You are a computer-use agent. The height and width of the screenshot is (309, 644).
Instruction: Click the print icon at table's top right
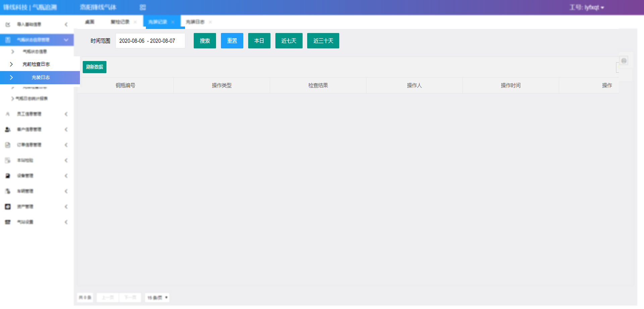(624, 61)
